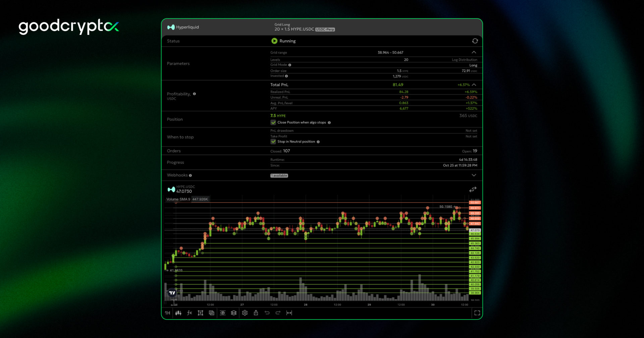Click the swap/compare arrows near HYPE.USDC price
644x338 pixels.
click(473, 189)
